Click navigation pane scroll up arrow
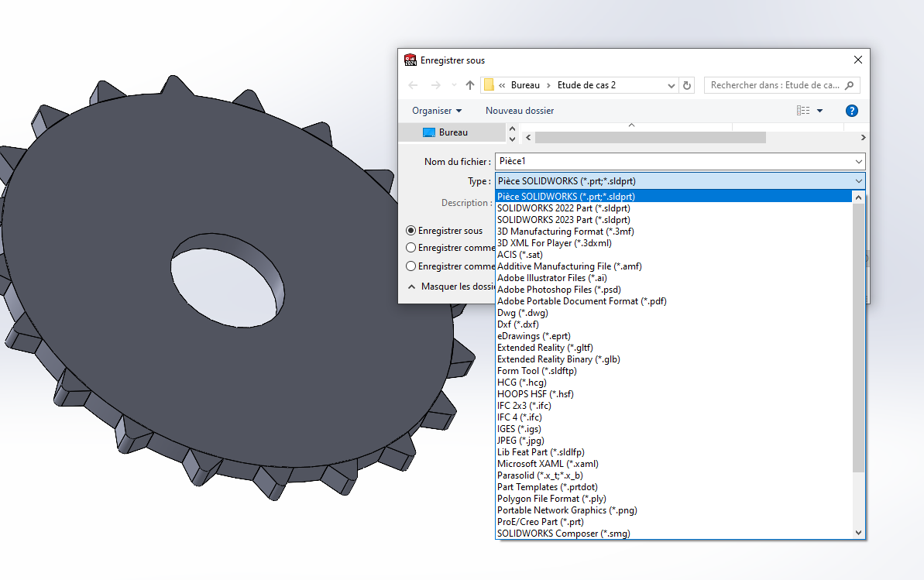 [x=512, y=129]
